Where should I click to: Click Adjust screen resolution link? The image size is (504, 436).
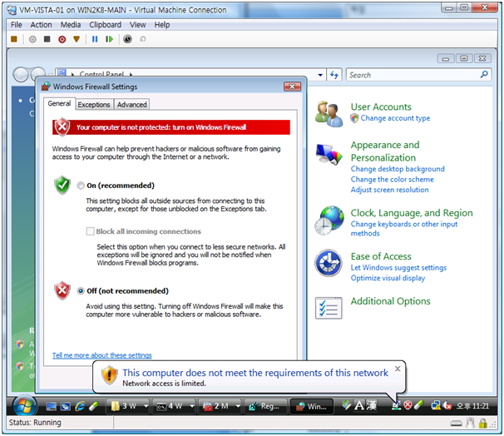pyautogui.click(x=389, y=190)
